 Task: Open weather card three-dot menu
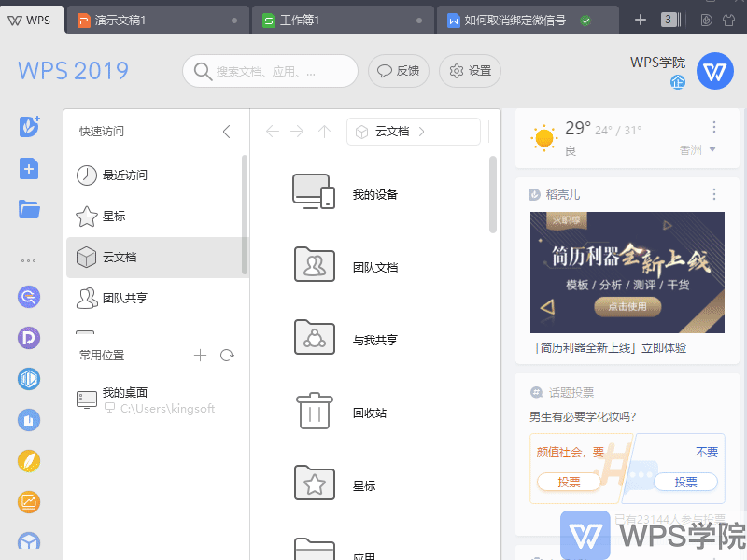713,127
